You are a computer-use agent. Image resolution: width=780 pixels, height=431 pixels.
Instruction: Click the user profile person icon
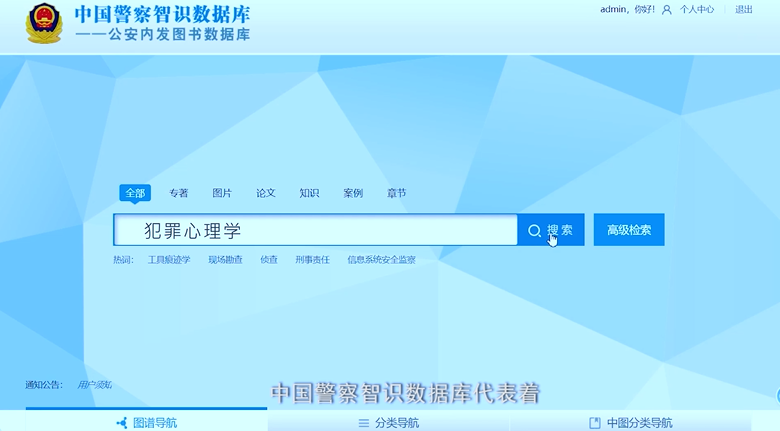tap(667, 10)
